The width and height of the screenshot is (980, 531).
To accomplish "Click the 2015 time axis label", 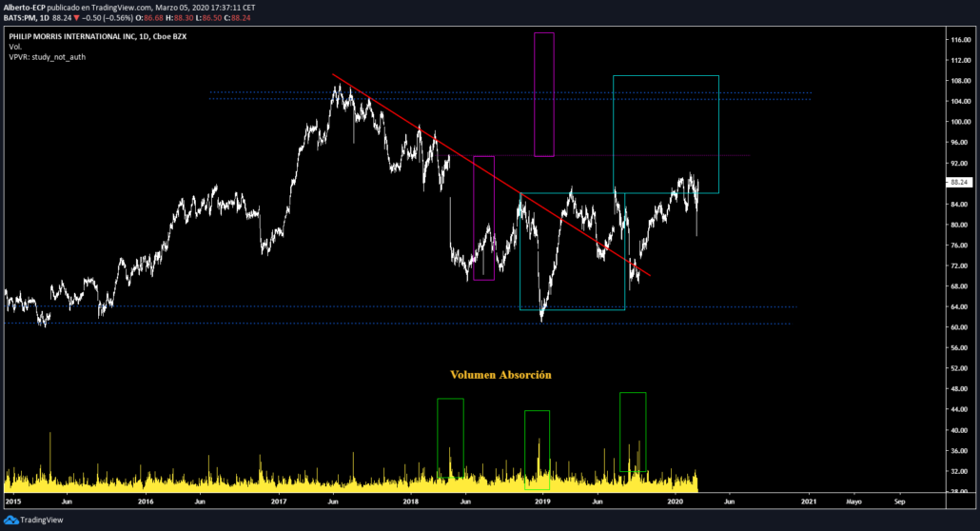I will 13,501.
